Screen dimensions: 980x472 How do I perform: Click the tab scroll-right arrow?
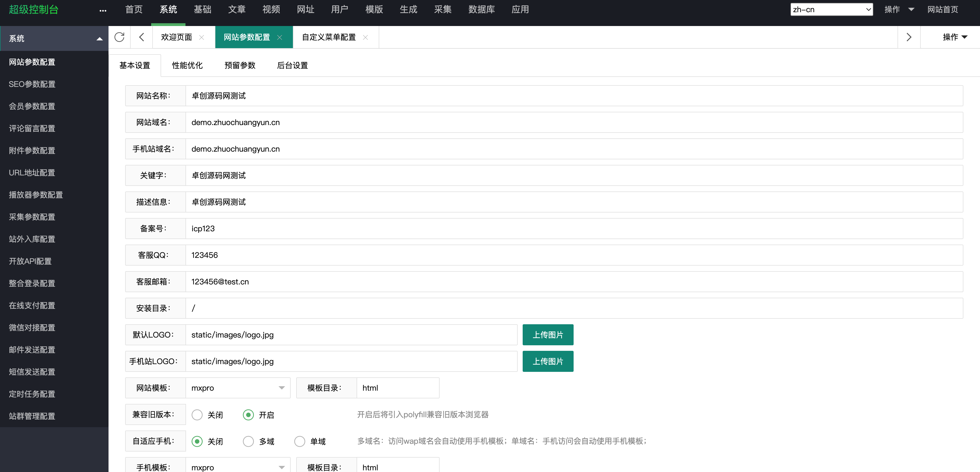point(909,37)
